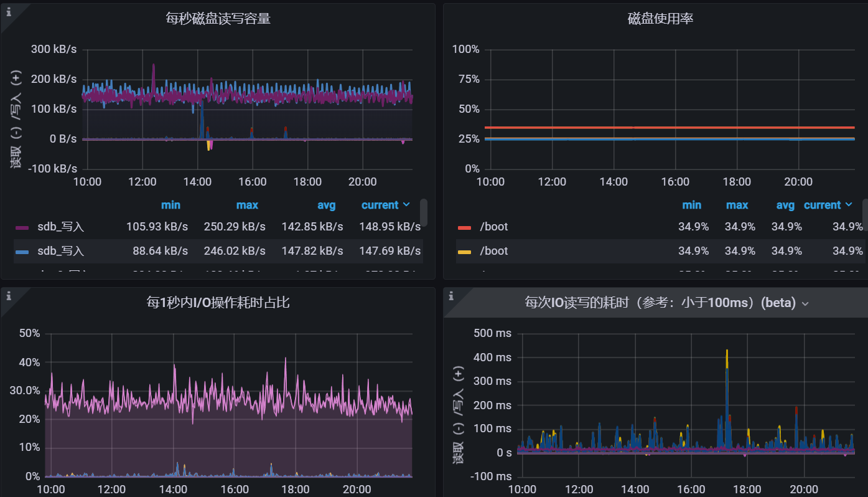Image resolution: width=868 pixels, height=497 pixels.
Task: Sort disk read/write legend by max column
Action: point(247,205)
